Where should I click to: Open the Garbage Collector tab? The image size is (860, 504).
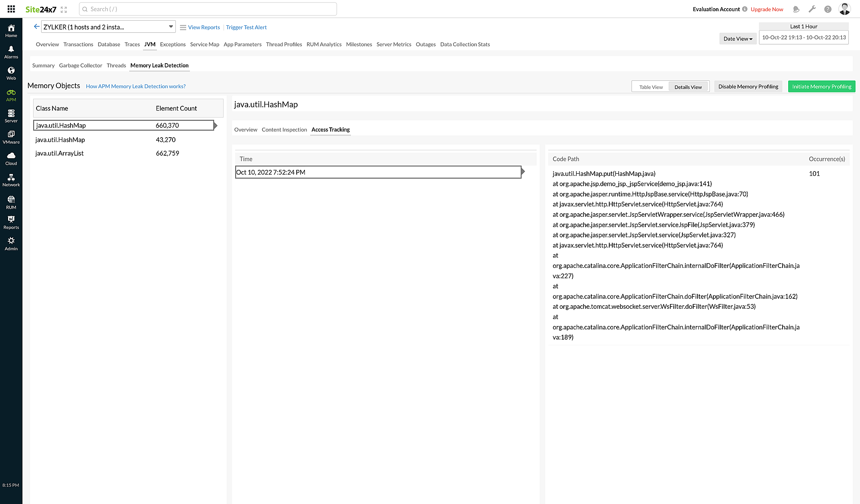80,65
